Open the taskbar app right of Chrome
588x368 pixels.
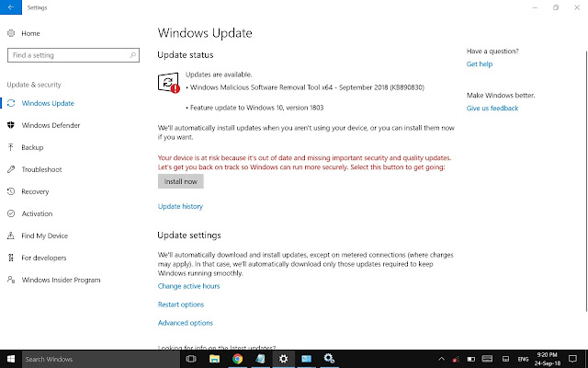[x=260, y=359]
